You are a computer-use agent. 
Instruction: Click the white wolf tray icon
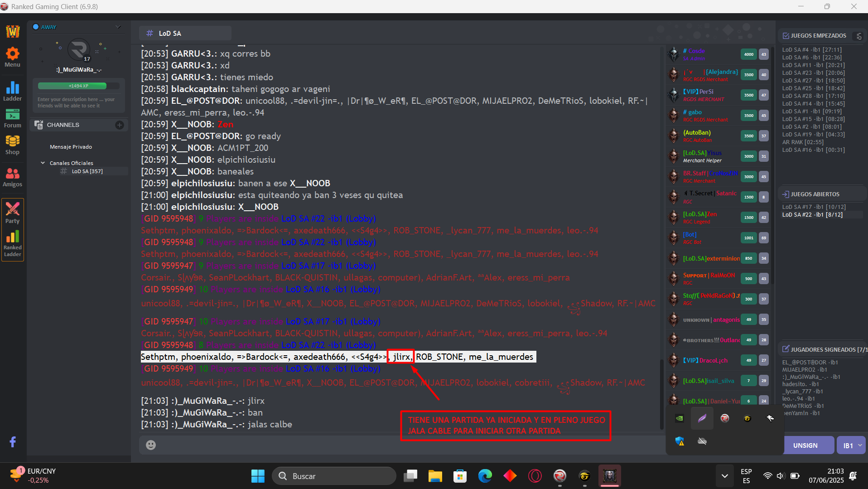(770, 418)
